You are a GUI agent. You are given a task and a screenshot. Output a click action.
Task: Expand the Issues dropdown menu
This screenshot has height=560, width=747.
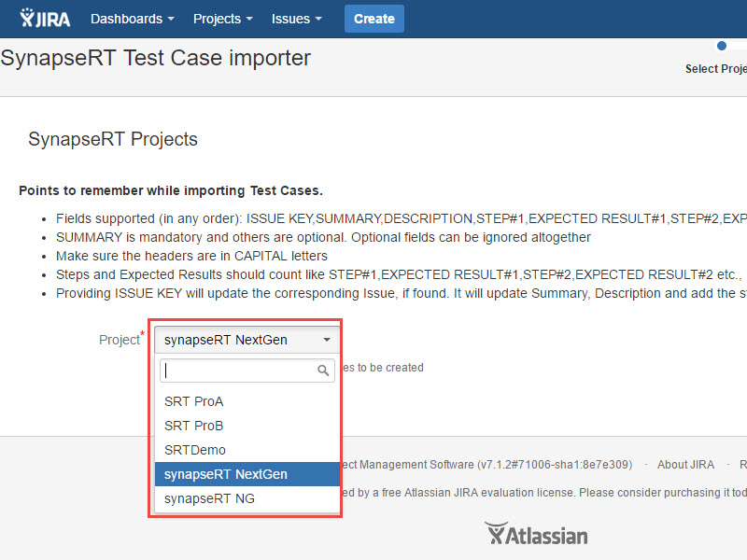point(296,19)
